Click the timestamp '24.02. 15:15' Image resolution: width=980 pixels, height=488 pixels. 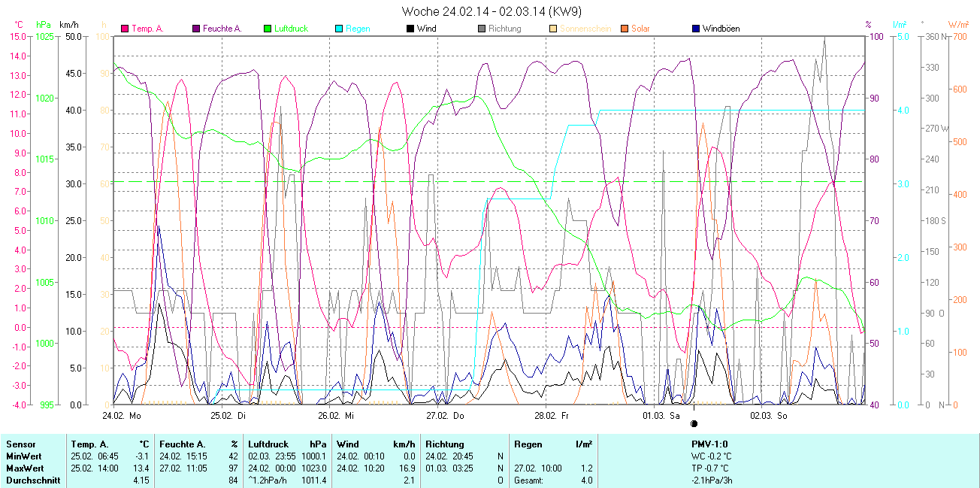click(183, 456)
